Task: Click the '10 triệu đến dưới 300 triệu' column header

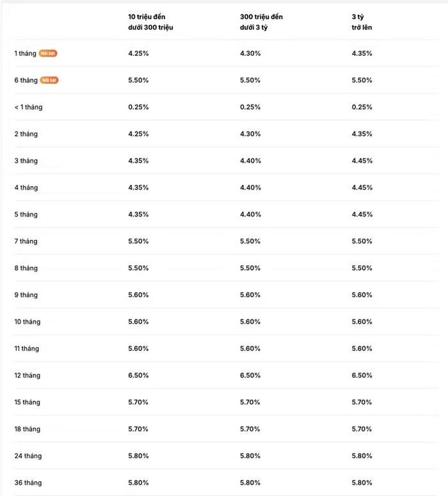Action: pos(151,22)
